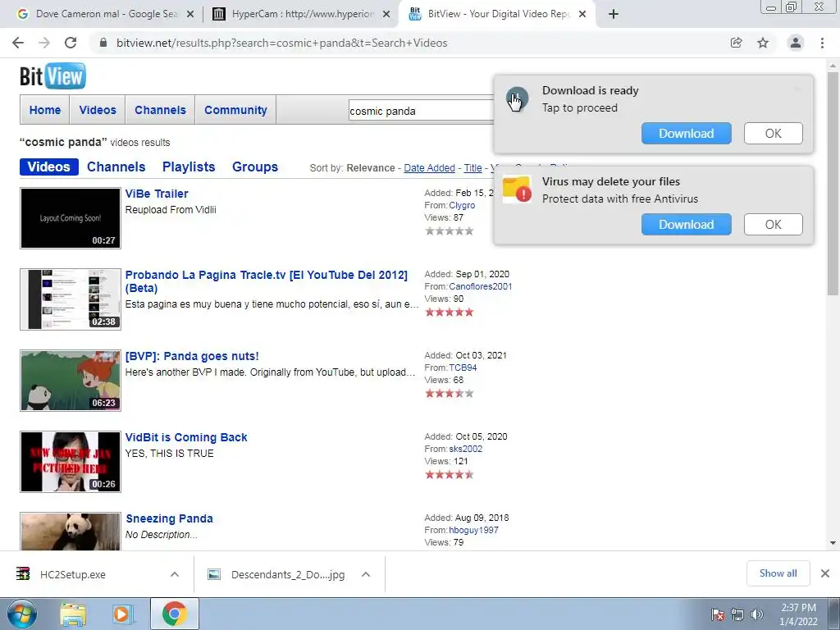This screenshot has width=840, height=630.
Task: Click the share page icon in address bar
Action: click(x=737, y=43)
